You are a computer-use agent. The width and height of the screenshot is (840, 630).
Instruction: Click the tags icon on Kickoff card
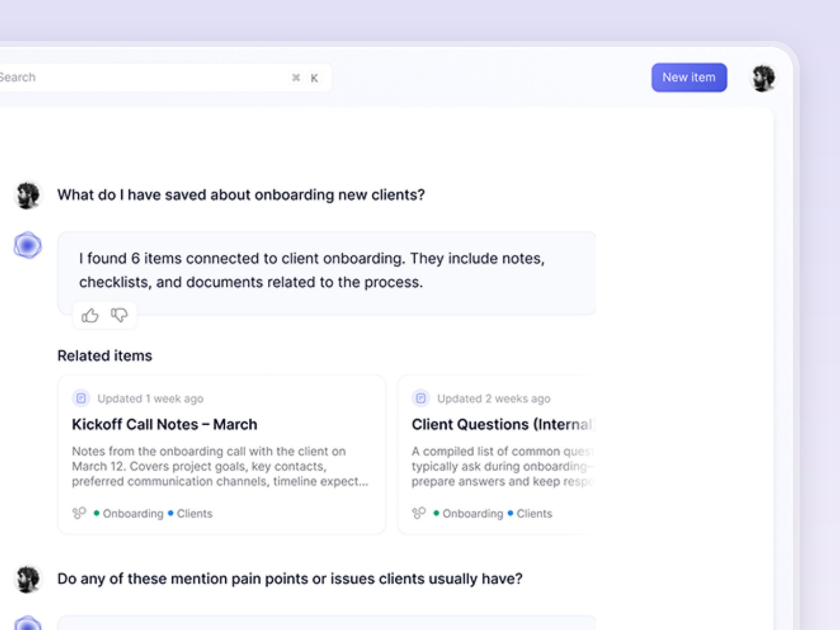[79, 513]
